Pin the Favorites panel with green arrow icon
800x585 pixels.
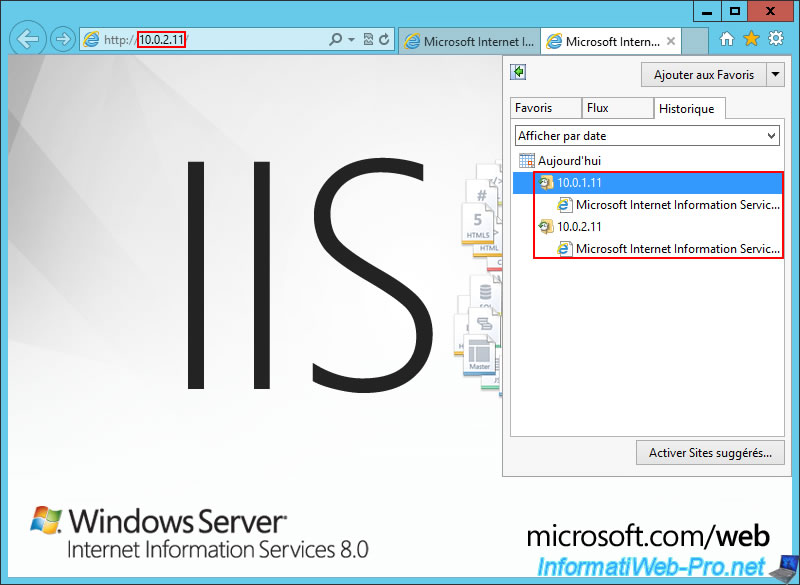pos(518,73)
